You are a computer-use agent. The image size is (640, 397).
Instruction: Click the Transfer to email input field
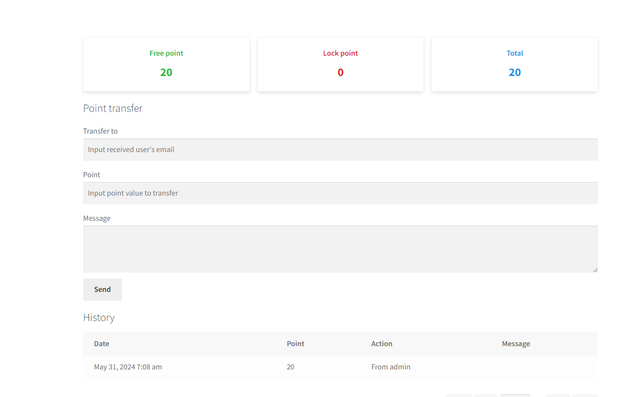(x=340, y=149)
